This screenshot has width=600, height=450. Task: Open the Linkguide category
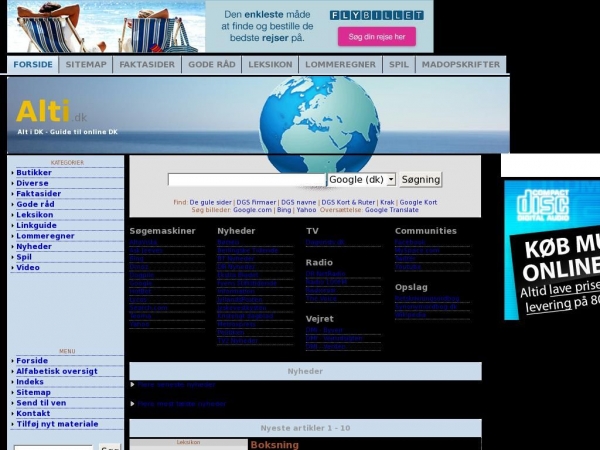(x=36, y=225)
